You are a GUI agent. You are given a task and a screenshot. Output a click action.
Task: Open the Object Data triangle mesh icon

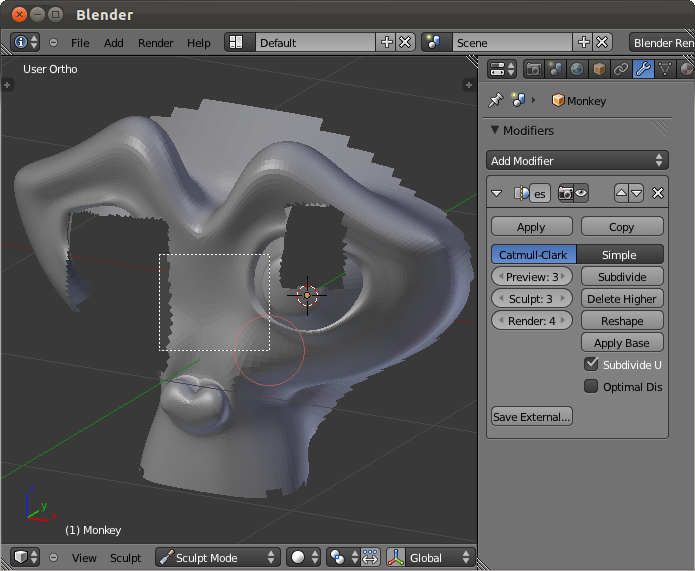[x=665, y=69]
